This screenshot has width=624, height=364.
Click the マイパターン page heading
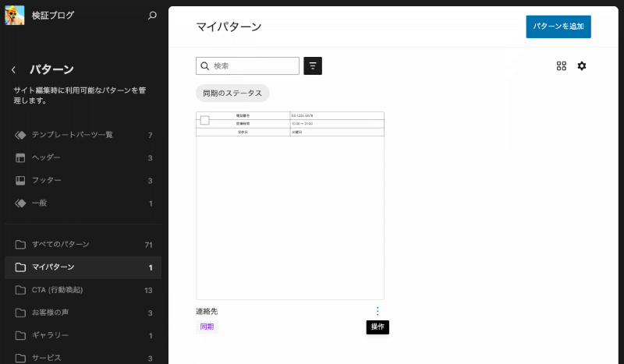point(229,27)
